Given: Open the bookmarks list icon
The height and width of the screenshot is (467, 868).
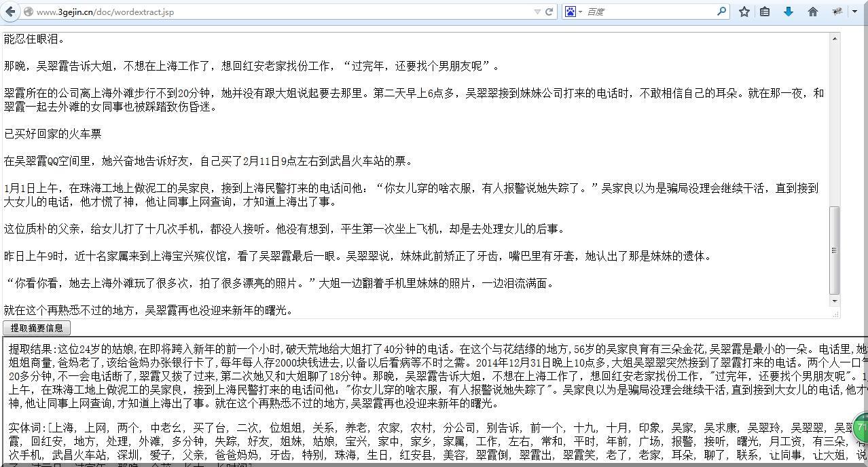Looking at the screenshot, I should (x=765, y=12).
